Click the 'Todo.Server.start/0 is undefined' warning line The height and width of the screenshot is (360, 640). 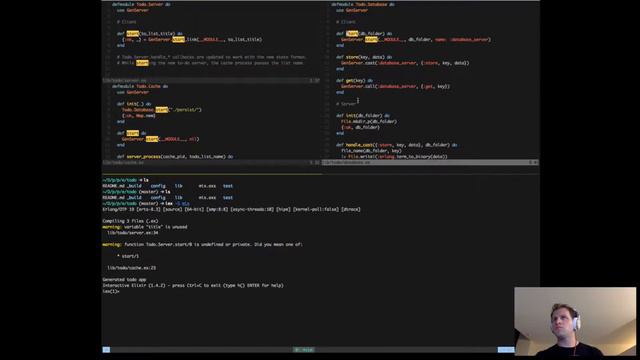(x=202, y=244)
